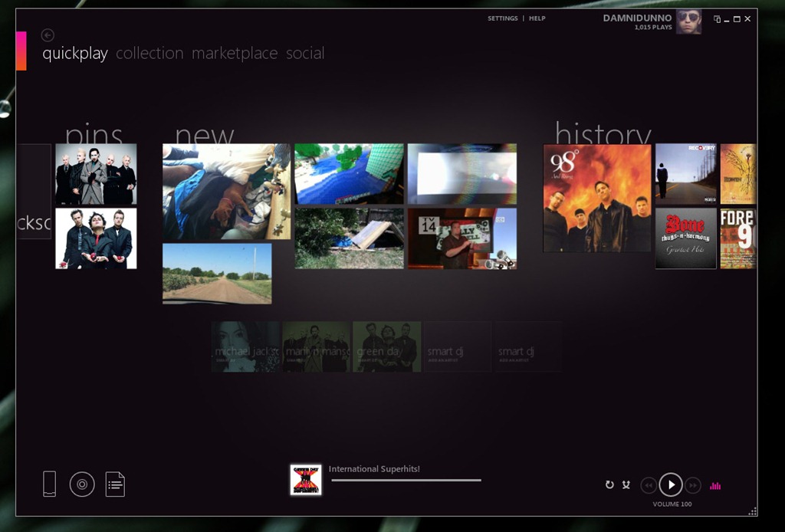The image size is (785, 532).
Task: Toggle shuffle mode
Action: [x=626, y=484]
